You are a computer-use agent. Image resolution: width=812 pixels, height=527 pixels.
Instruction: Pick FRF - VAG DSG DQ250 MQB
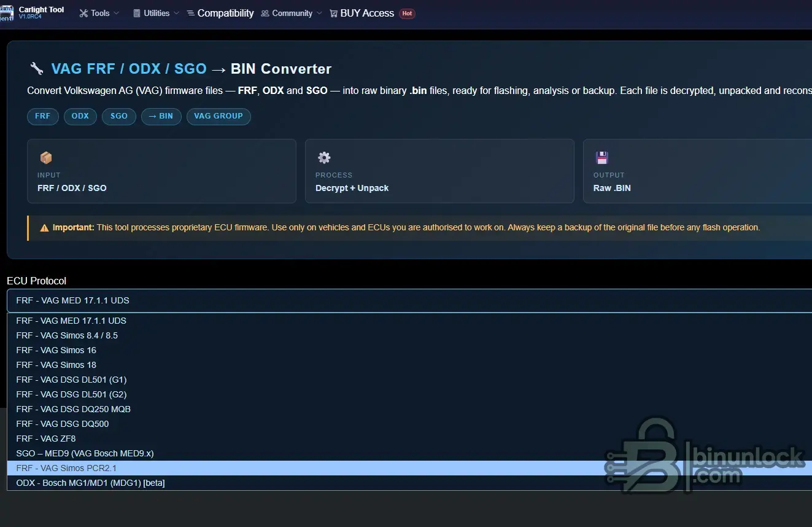coord(409,409)
